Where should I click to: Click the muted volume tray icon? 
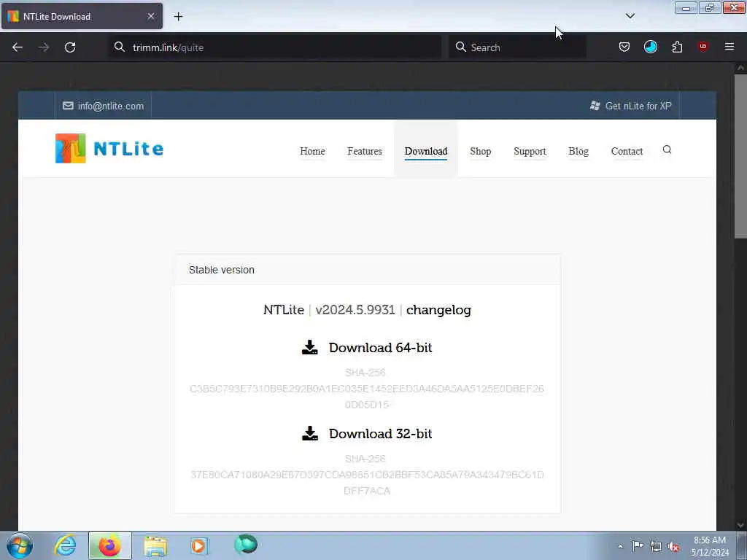tap(673, 546)
